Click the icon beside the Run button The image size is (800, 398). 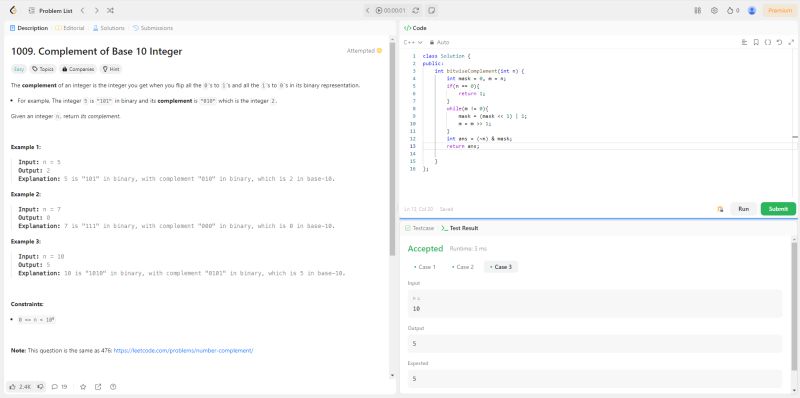[x=720, y=209]
